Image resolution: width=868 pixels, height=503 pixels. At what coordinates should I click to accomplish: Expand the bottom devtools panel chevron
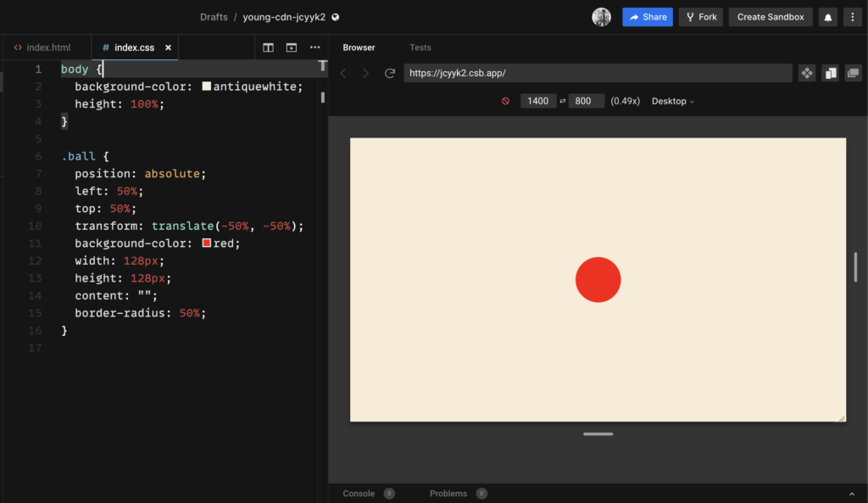coord(851,494)
